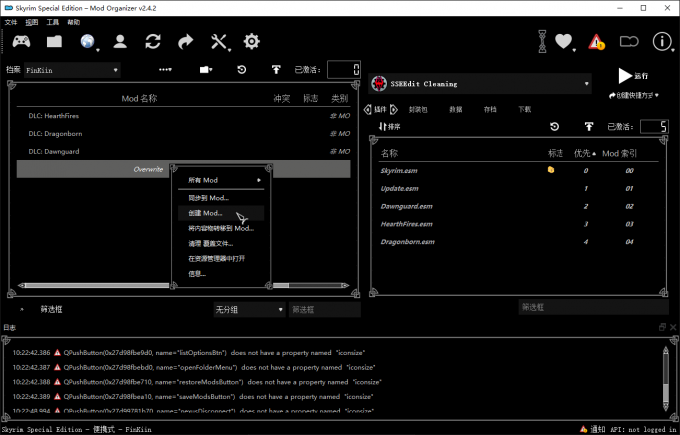
Task: Open the FinKiin profile dropdown
Action: coord(72,70)
